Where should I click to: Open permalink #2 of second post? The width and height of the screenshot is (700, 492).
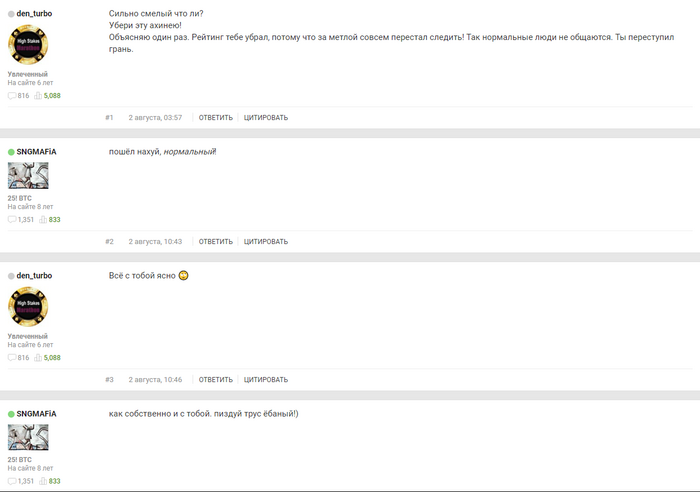click(109, 242)
